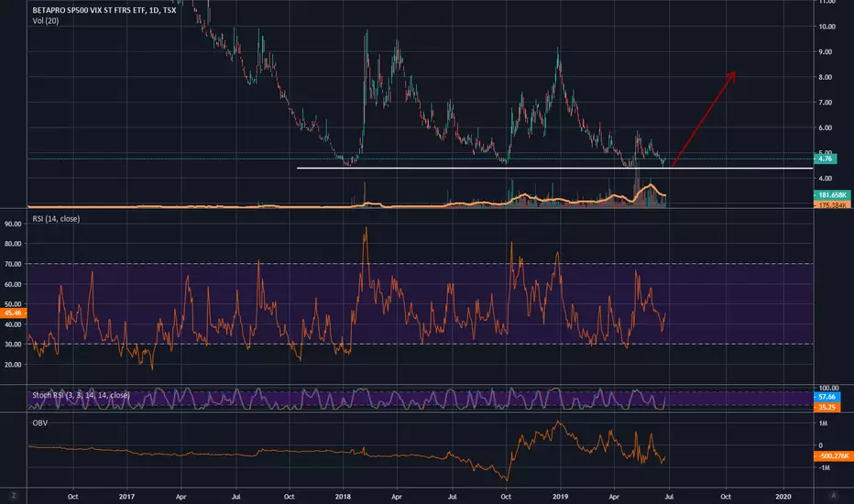This screenshot has height=504, width=854.
Task: Click the 30.00 RSI oversold axis label
Action: tap(13, 345)
